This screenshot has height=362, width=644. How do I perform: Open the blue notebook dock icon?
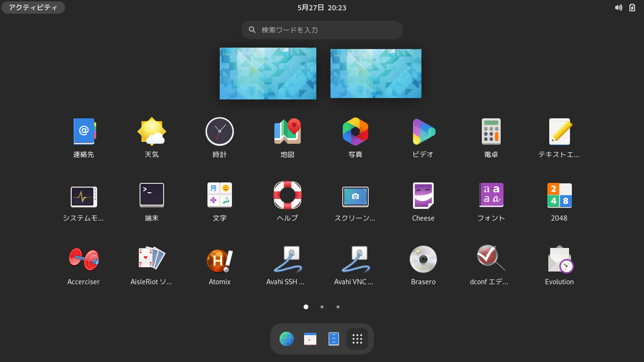pyautogui.click(x=334, y=339)
